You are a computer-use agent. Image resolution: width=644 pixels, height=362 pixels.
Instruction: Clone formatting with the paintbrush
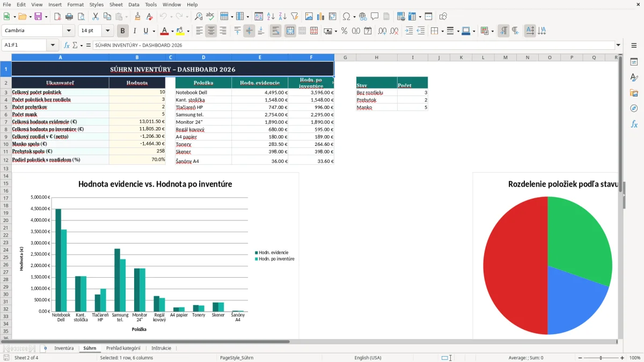tap(138, 17)
